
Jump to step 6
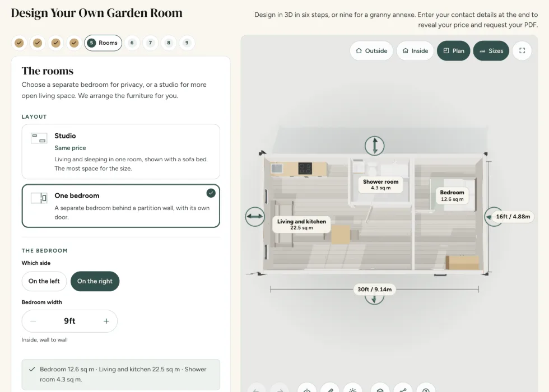click(132, 43)
